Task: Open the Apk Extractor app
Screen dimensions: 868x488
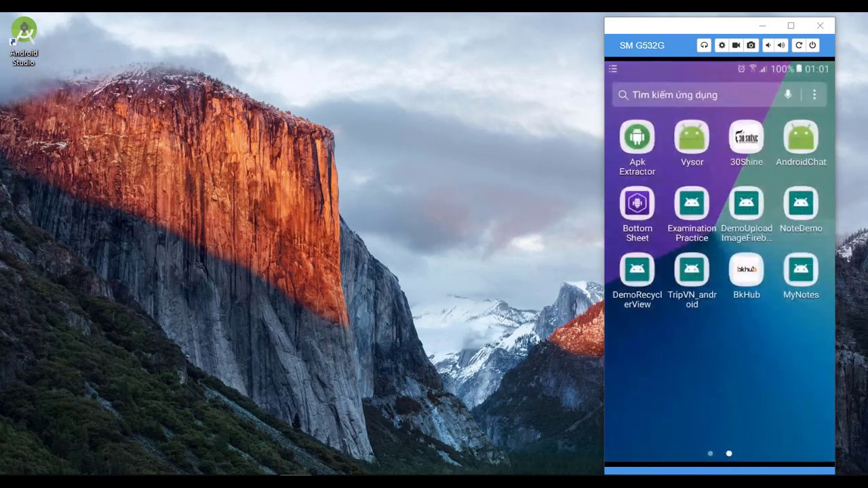Action: click(637, 148)
